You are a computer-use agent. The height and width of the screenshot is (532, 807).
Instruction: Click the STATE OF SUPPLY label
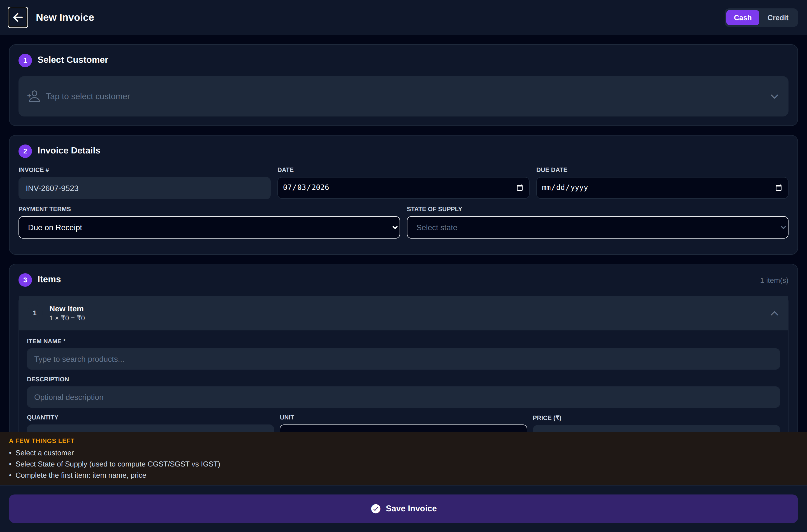(x=434, y=209)
